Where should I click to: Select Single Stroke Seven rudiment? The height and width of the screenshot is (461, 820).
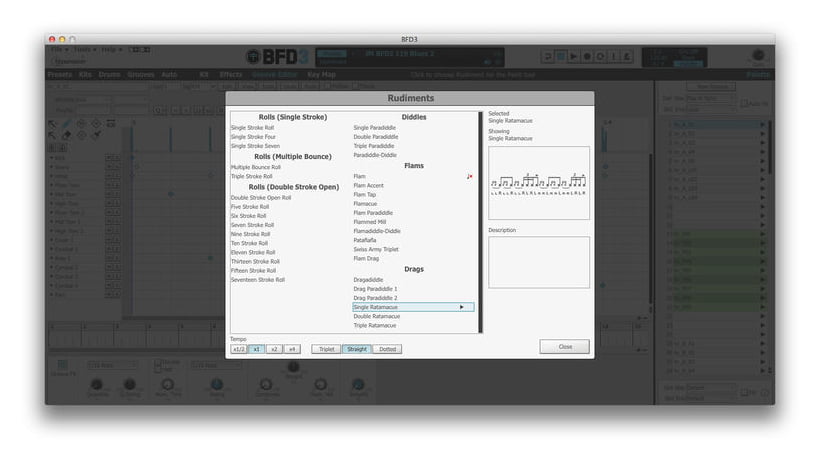[255, 146]
